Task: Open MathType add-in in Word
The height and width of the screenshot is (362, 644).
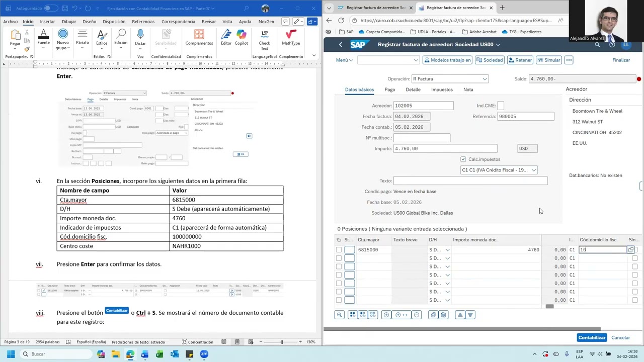Action: click(291, 38)
